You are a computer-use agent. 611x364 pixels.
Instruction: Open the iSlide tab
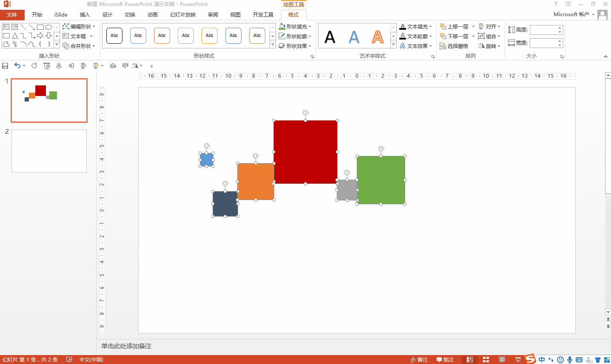click(61, 15)
